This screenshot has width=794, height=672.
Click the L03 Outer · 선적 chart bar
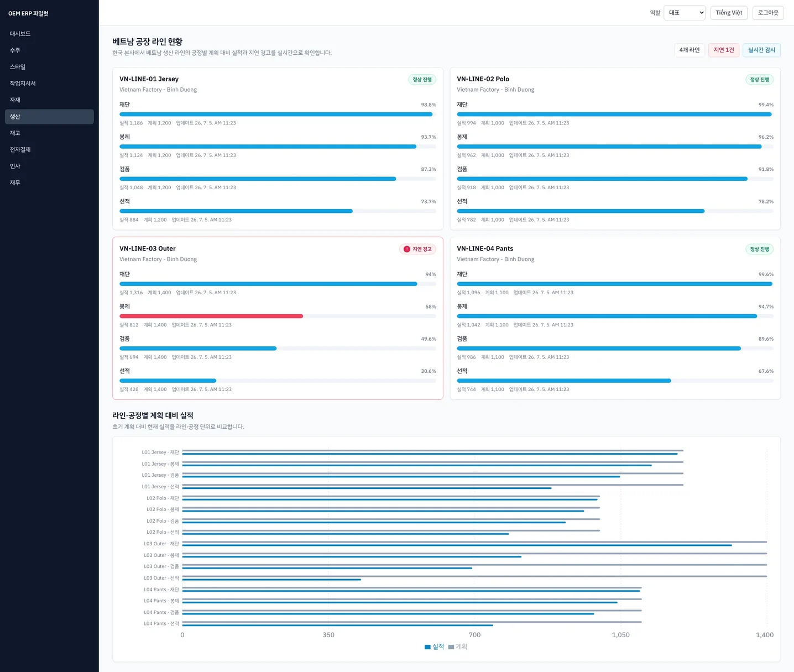click(x=271, y=580)
